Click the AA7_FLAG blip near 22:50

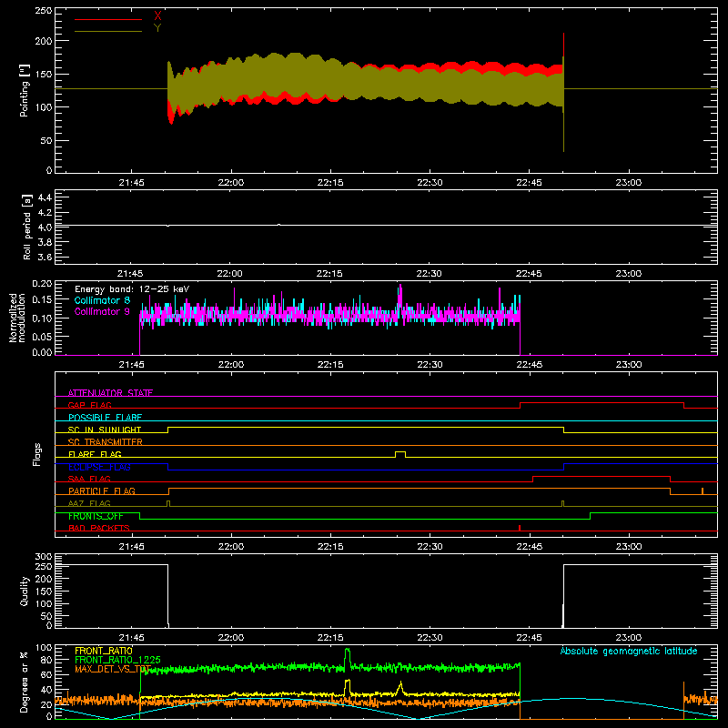pyautogui.click(x=562, y=503)
